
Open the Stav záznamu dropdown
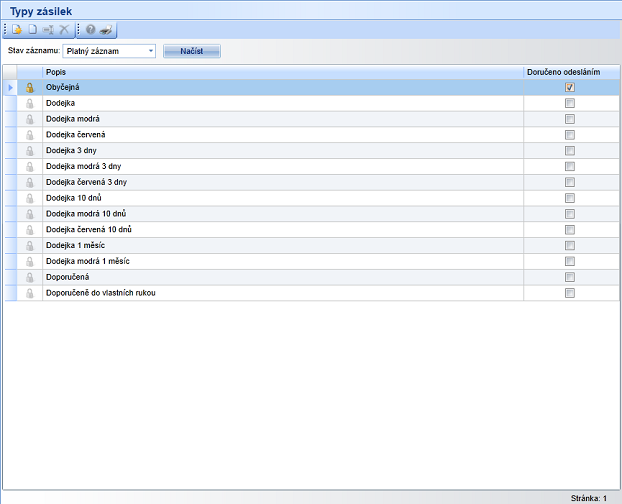click(109, 51)
